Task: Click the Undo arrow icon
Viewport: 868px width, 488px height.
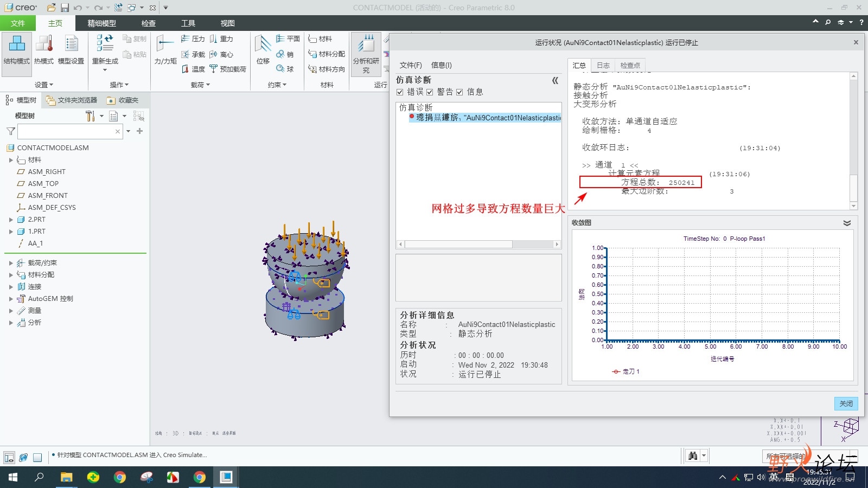Action: click(x=78, y=8)
